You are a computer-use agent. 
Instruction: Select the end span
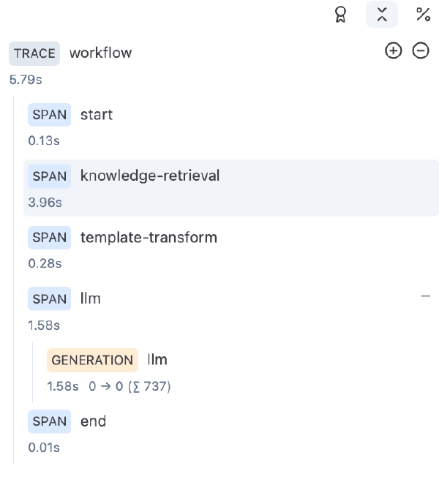[x=93, y=421]
